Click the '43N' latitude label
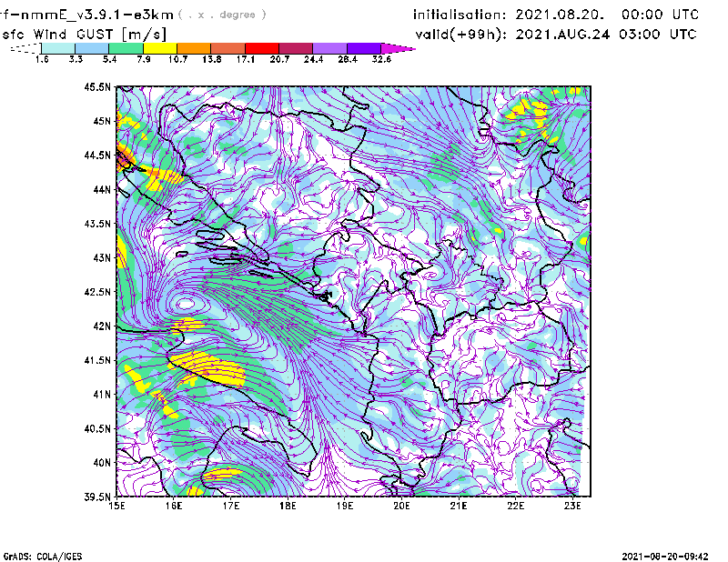 pyautogui.click(x=102, y=257)
